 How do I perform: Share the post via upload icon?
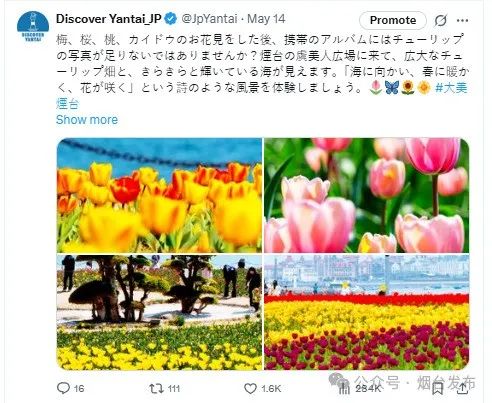pos(462,388)
